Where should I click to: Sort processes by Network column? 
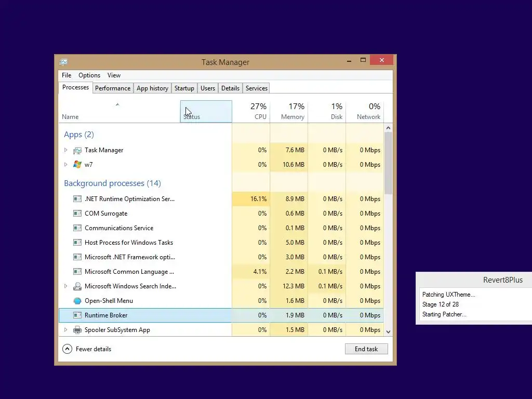pyautogui.click(x=365, y=112)
